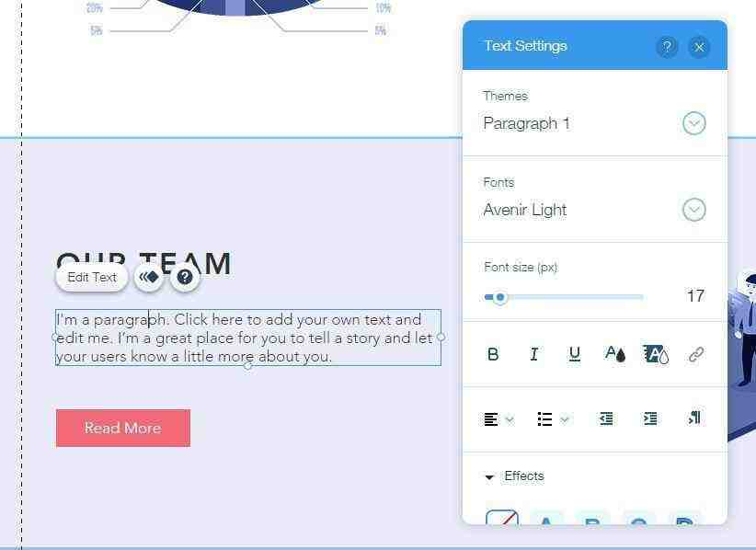Click the animation icon next to Edit Text

click(x=148, y=277)
